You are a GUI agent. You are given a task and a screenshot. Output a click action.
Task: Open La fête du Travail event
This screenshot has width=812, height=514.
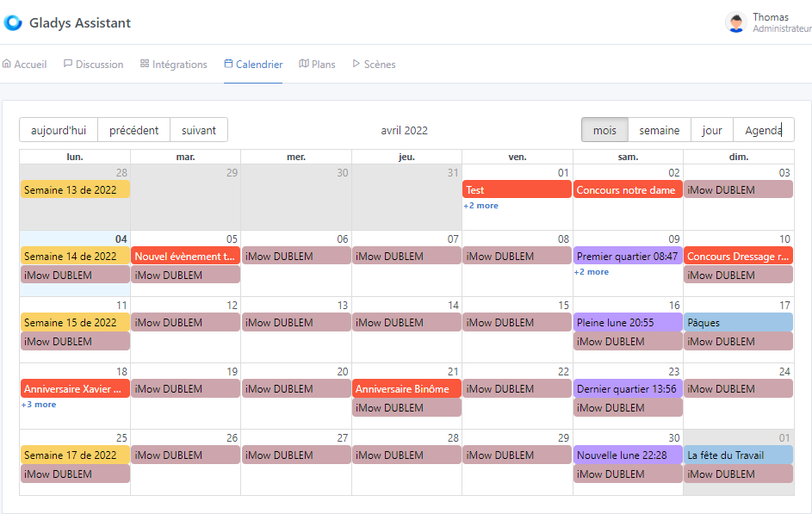739,455
